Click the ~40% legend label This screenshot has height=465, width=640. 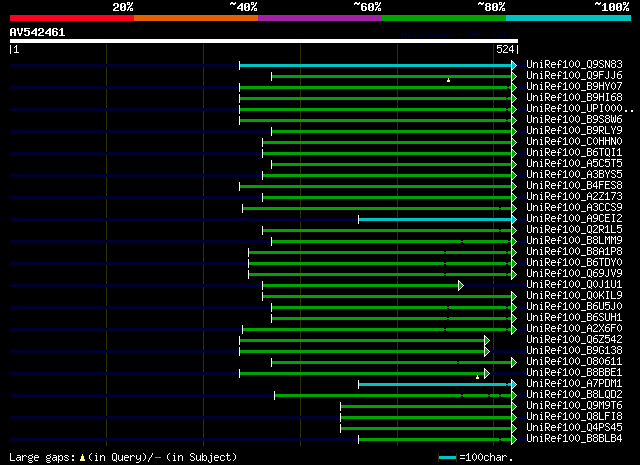[244, 7]
